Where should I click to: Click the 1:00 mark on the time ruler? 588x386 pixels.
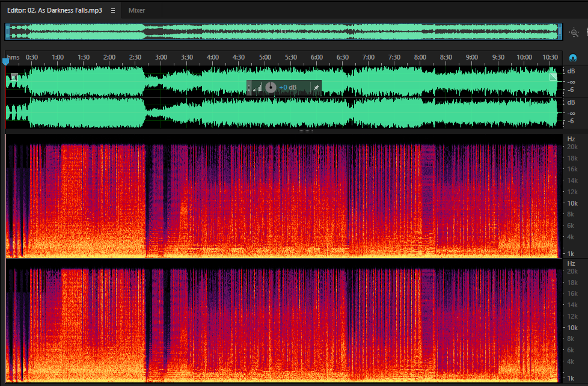point(57,57)
